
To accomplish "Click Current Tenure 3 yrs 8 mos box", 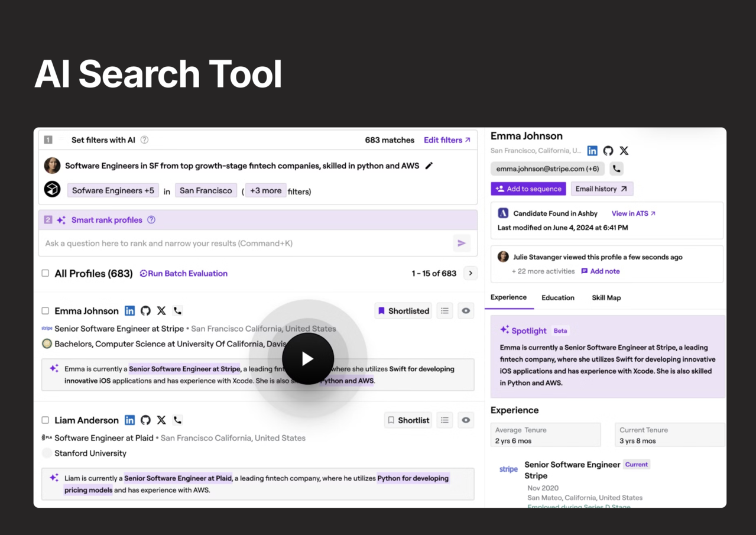I will click(x=670, y=435).
